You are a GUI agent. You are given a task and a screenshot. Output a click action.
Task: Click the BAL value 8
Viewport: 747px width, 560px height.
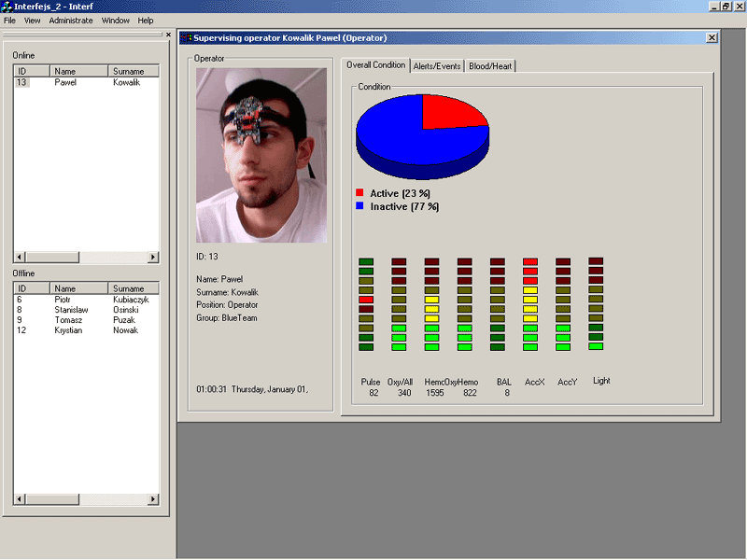[x=507, y=393]
